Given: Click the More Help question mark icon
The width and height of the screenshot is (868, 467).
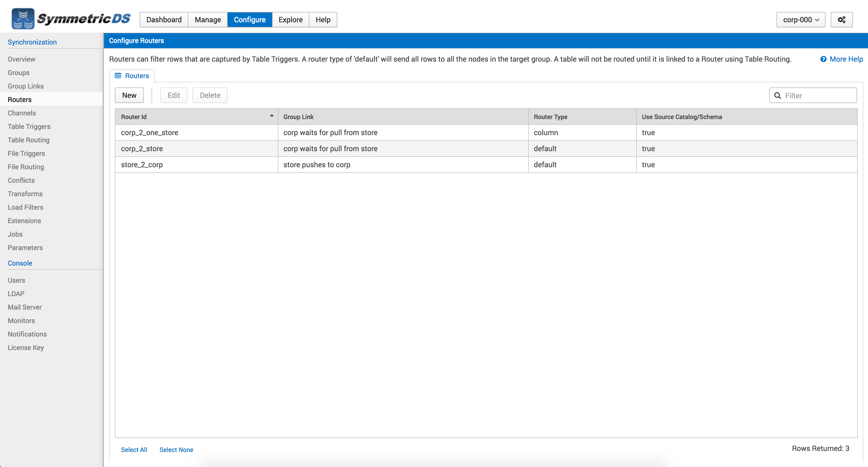Looking at the screenshot, I should [823, 59].
